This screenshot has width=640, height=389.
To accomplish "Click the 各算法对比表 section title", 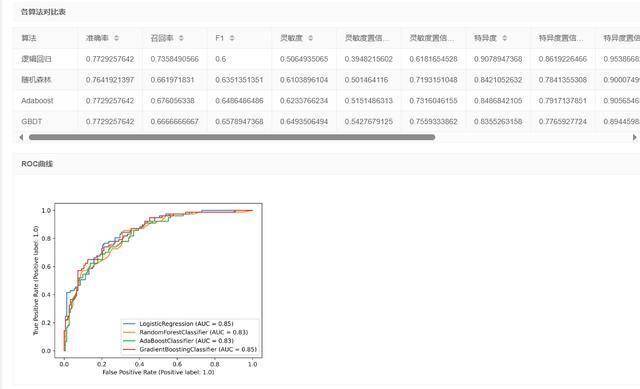I will (x=43, y=12).
